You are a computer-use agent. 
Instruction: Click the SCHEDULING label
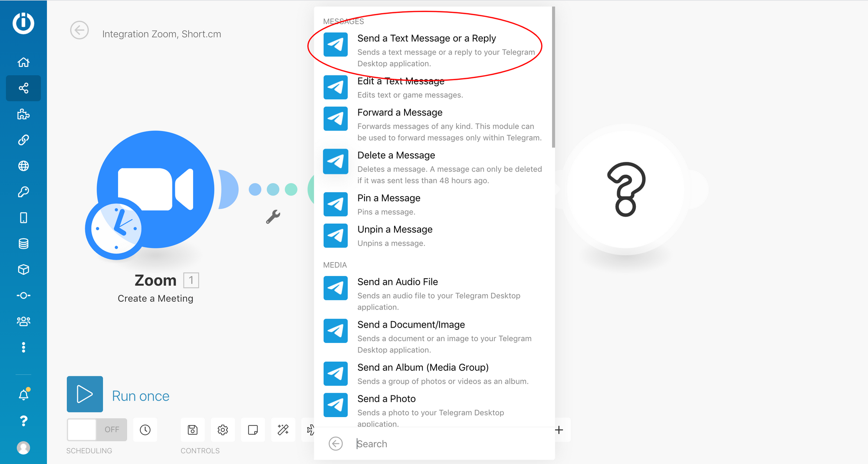pos(89,451)
